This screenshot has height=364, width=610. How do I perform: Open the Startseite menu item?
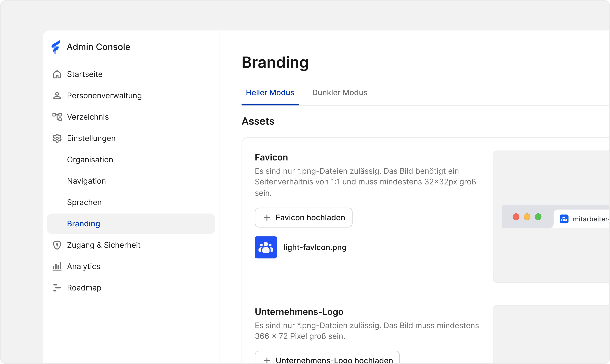pyautogui.click(x=131, y=74)
